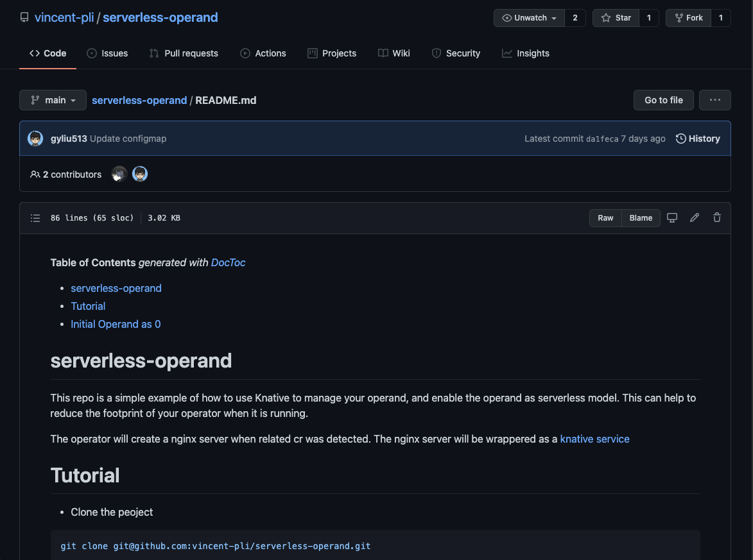The image size is (753, 560).
Task: Open the Pull requests tab
Action: point(184,53)
